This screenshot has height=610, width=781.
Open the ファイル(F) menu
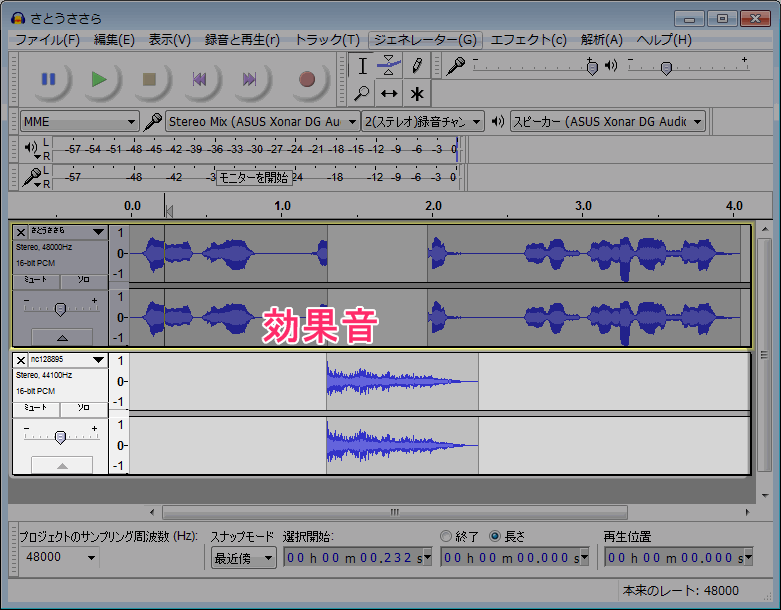[x=47, y=40]
